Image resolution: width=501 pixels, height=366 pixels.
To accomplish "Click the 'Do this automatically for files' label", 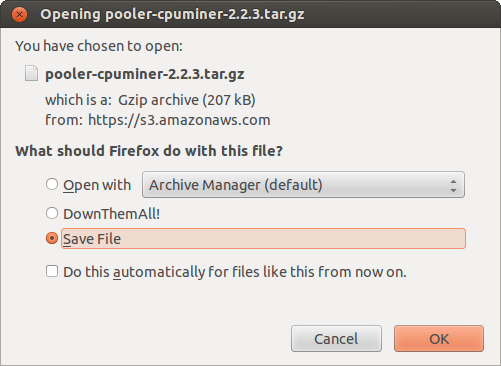I will click(235, 272).
